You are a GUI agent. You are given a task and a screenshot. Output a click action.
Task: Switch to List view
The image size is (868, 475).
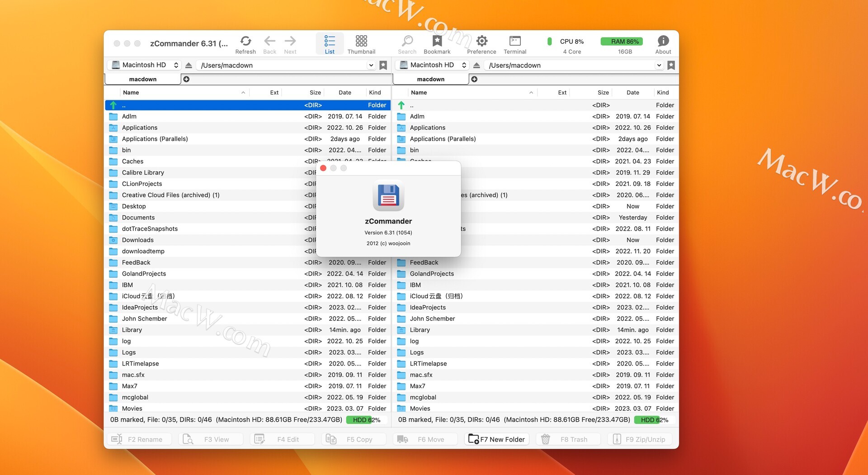(x=330, y=43)
